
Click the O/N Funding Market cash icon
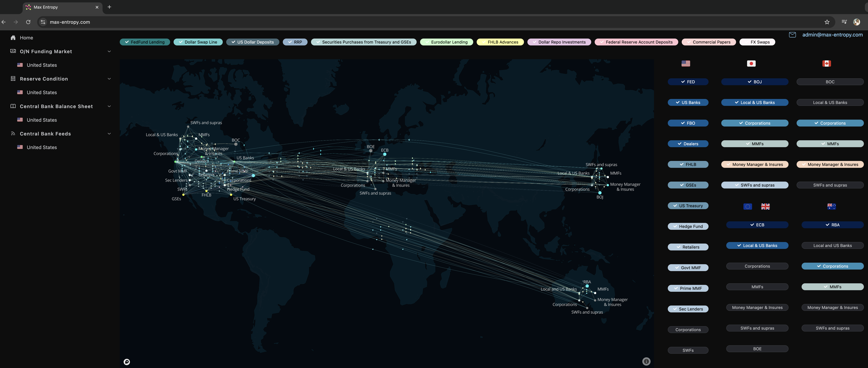(x=13, y=51)
